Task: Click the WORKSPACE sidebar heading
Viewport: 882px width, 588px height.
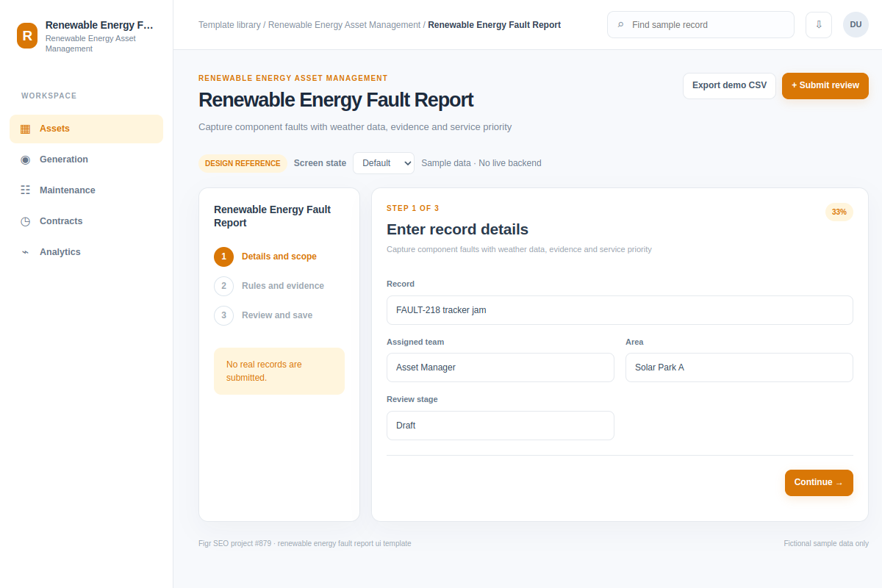Action: [49, 96]
